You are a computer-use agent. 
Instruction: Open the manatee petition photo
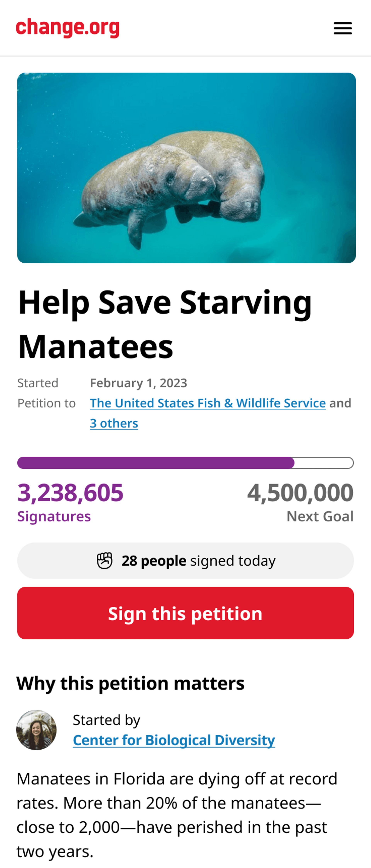(x=186, y=168)
